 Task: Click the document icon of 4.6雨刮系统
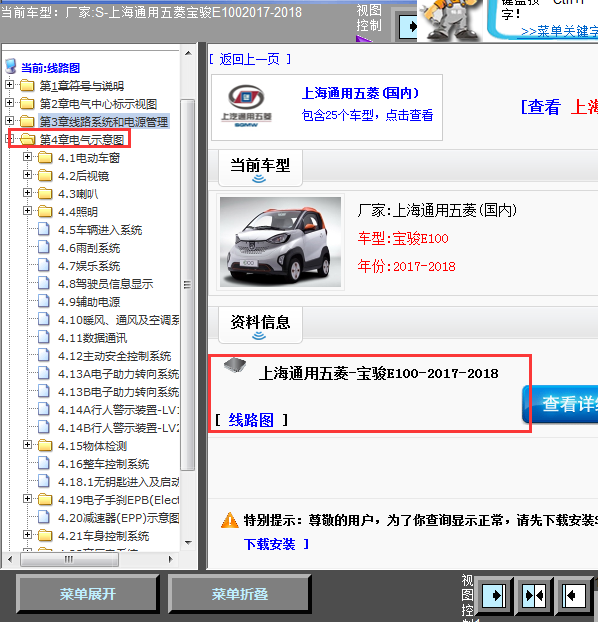[44, 248]
